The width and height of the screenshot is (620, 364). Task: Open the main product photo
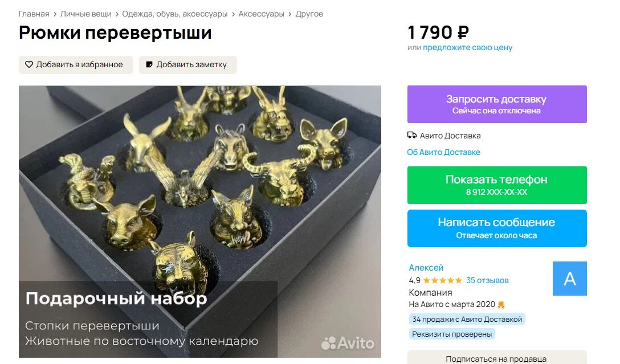199,222
